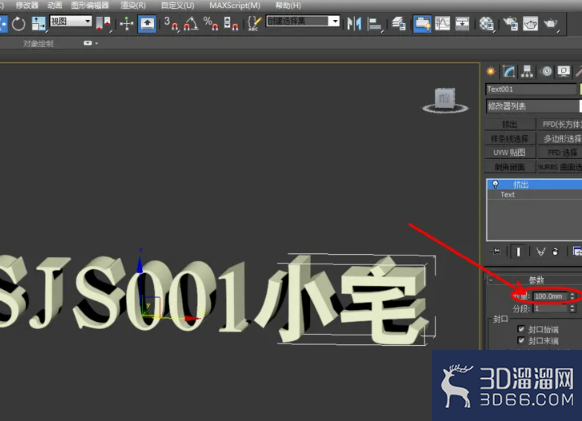Toggle the Keyboard Shortcut Override button
The image size is (582, 421).
click(x=147, y=24)
